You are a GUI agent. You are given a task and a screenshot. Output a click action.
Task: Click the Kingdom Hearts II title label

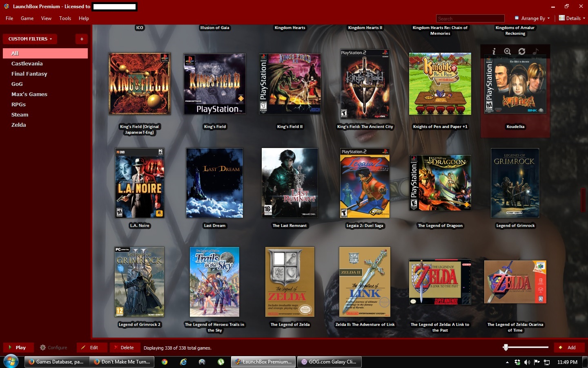pos(365,28)
